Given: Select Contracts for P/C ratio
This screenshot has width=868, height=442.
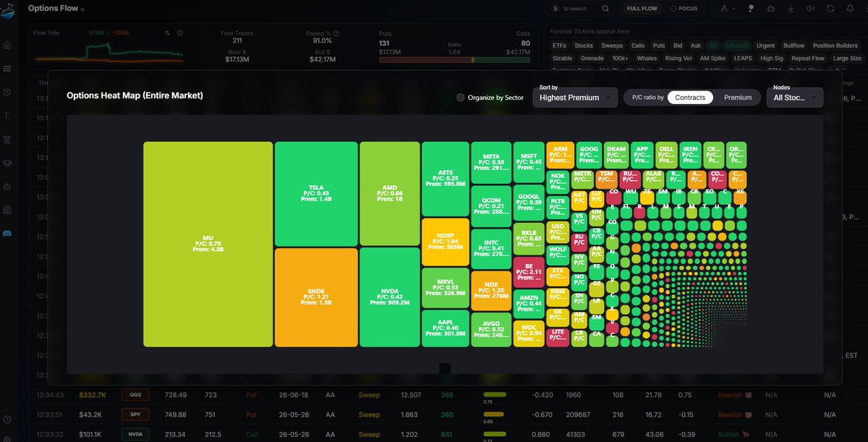Looking at the screenshot, I should (690, 97).
